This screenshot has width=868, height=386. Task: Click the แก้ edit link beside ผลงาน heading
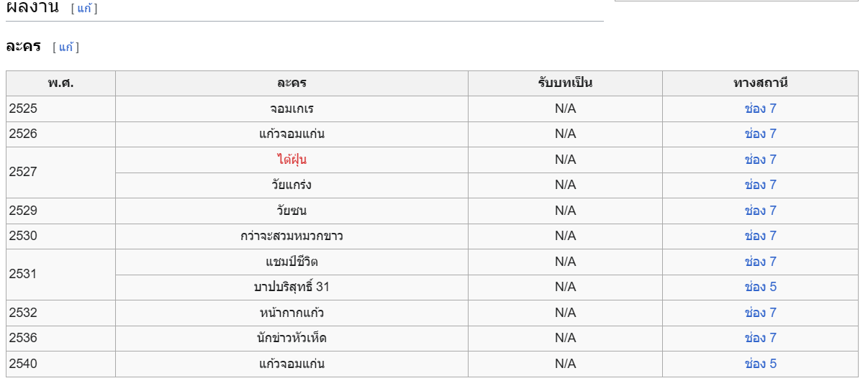pos(84,9)
